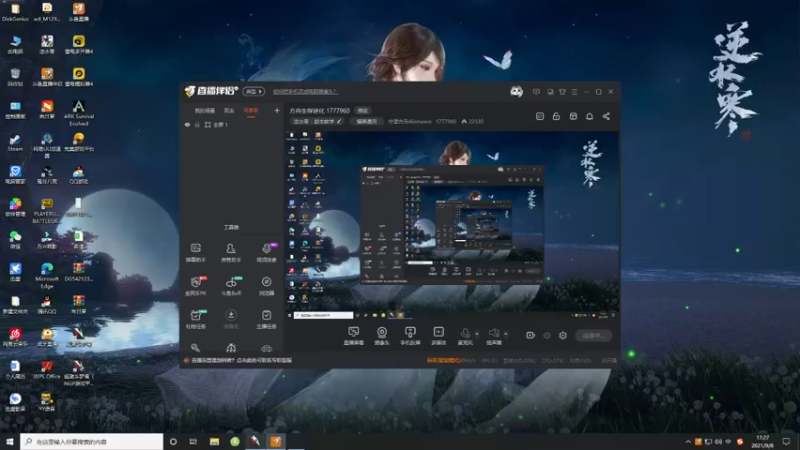This screenshot has width=800, height=450.
Task: Open the 视频连麦 microphone tool
Action: click(x=266, y=253)
